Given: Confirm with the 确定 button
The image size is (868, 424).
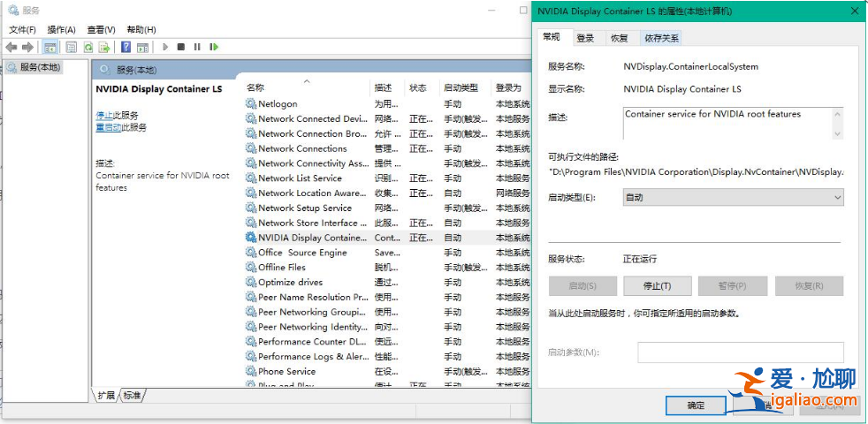Looking at the screenshot, I should 696,405.
